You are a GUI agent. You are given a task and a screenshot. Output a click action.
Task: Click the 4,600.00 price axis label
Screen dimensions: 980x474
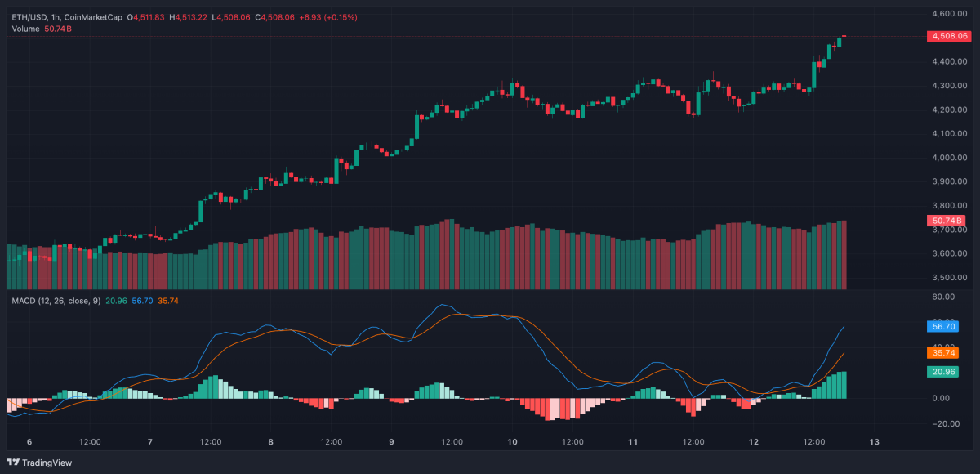pyautogui.click(x=950, y=13)
